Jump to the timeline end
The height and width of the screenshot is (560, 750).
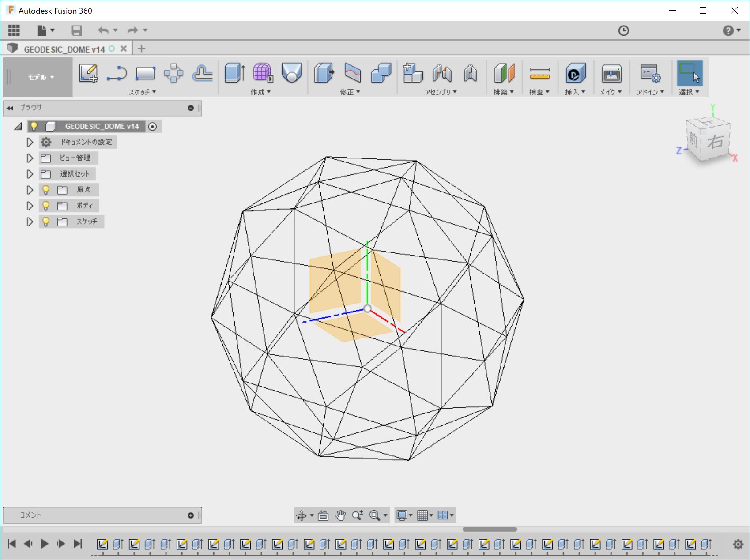[x=78, y=544]
